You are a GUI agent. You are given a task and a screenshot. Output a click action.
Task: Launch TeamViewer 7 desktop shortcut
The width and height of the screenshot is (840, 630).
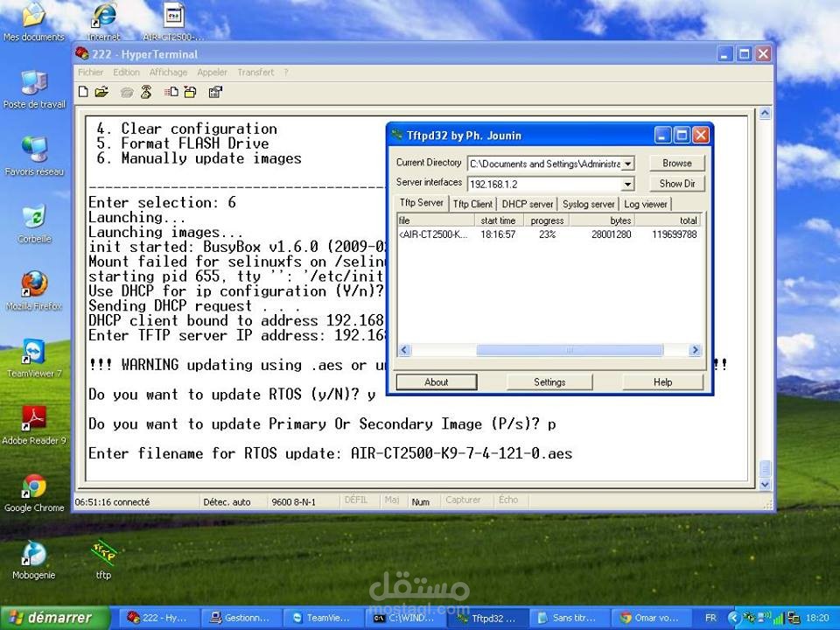34,359
